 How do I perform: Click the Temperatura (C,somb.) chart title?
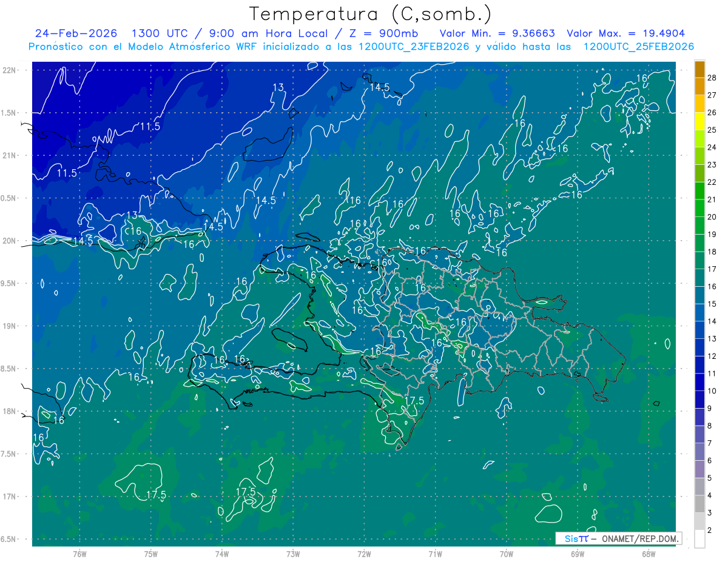click(x=370, y=15)
